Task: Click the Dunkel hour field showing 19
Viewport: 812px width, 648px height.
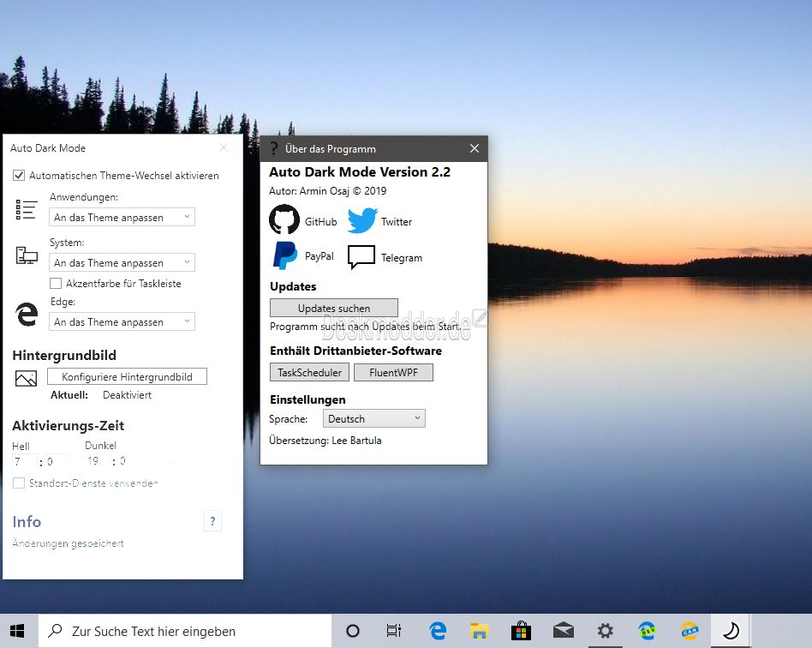Action: tap(99, 460)
